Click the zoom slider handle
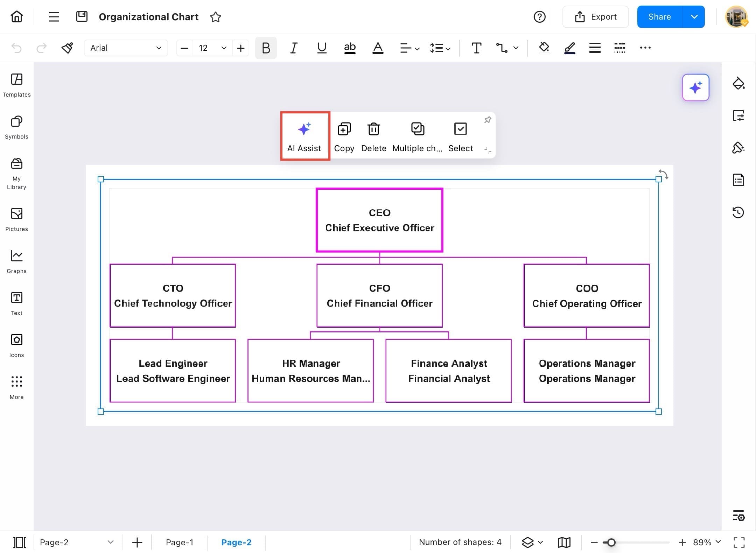The image size is (756, 553). tap(611, 542)
